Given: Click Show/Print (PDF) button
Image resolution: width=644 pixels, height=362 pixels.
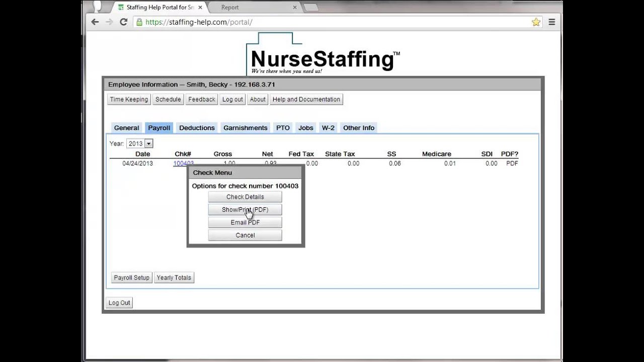Looking at the screenshot, I should click(245, 210).
